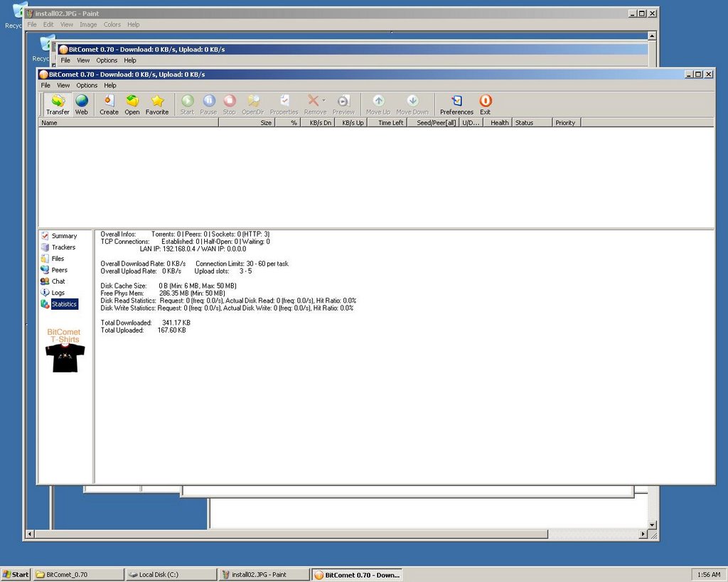Sort the task list by Name column

[128, 122]
